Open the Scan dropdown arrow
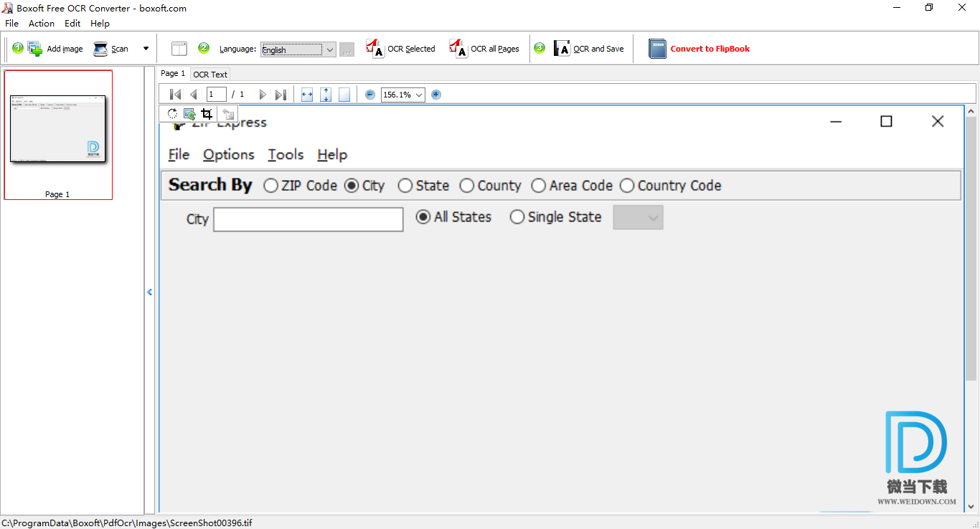Screen dimensions: 980x529 pyautogui.click(x=146, y=49)
